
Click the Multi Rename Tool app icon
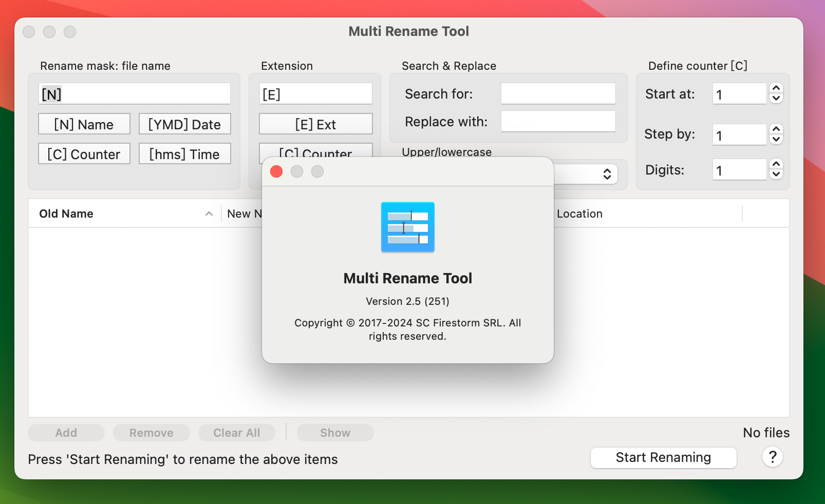point(407,227)
